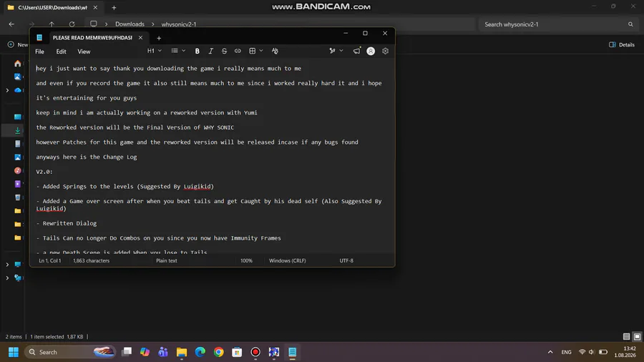644x362 pixels.
Task: Click the UTF-8 encoding status
Action: 346,260
